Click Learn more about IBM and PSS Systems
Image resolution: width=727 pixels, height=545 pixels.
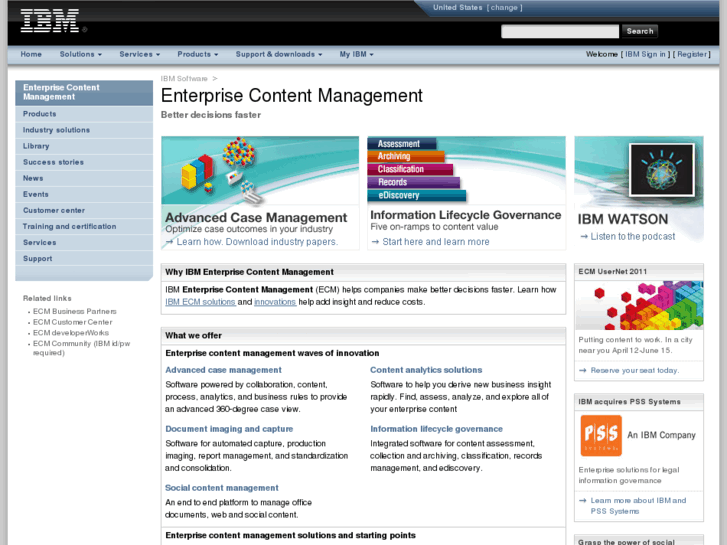638,506
